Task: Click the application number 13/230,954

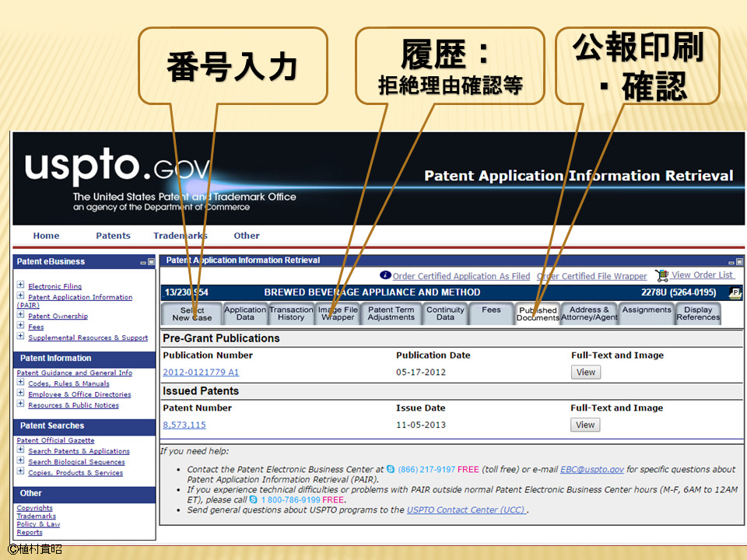Action: [x=186, y=292]
